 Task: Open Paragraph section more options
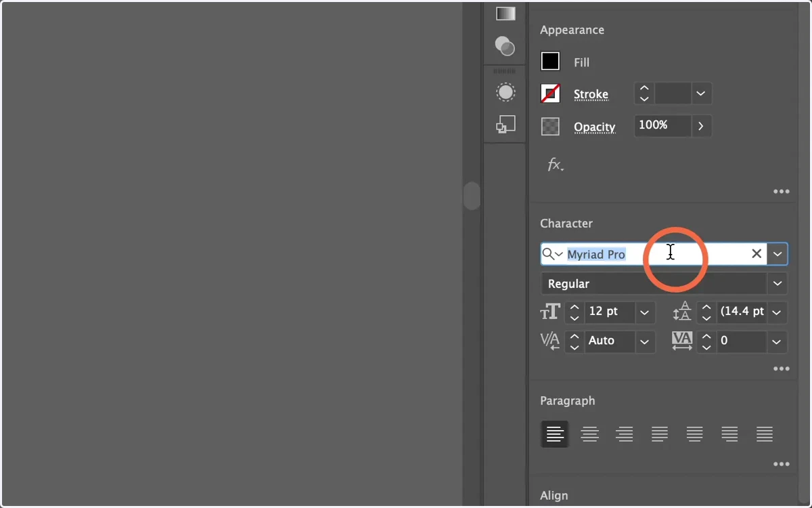pyautogui.click(x=782, y=464)
